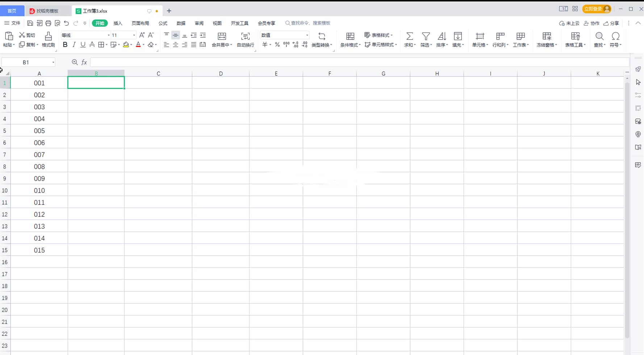Click the Save icon in quick access toolbar
Image resolution: width=644 pixels, height=355 pixels.
(x=30, y=23)
